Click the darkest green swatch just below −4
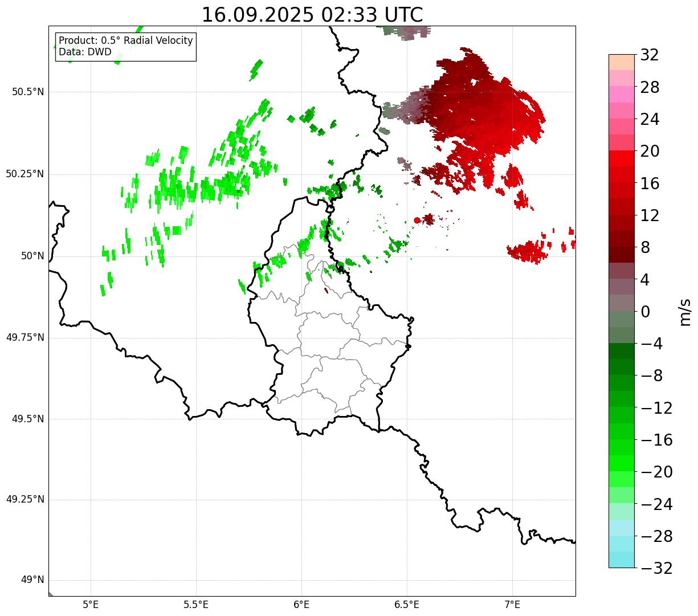The height and width of the screenshot is (616, 698). click(622, 351)
